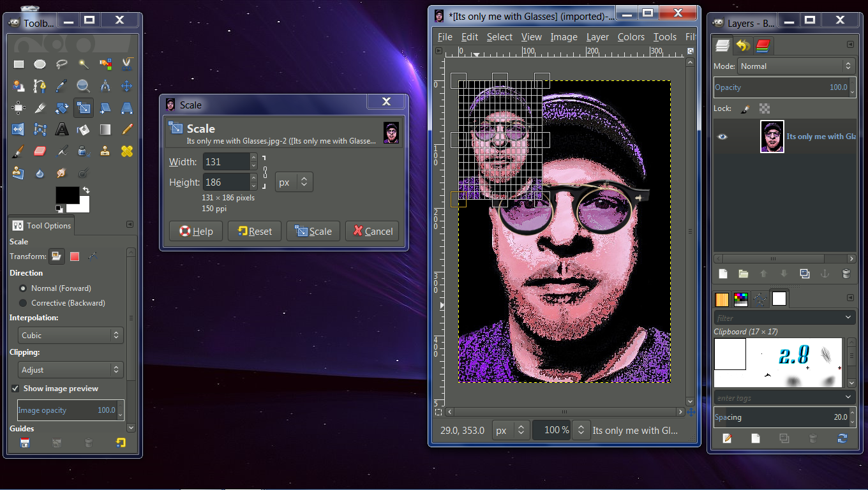The image size is (868, 490).
Task: Pick the Smudge finger tool
Action: tap(62, 173)
